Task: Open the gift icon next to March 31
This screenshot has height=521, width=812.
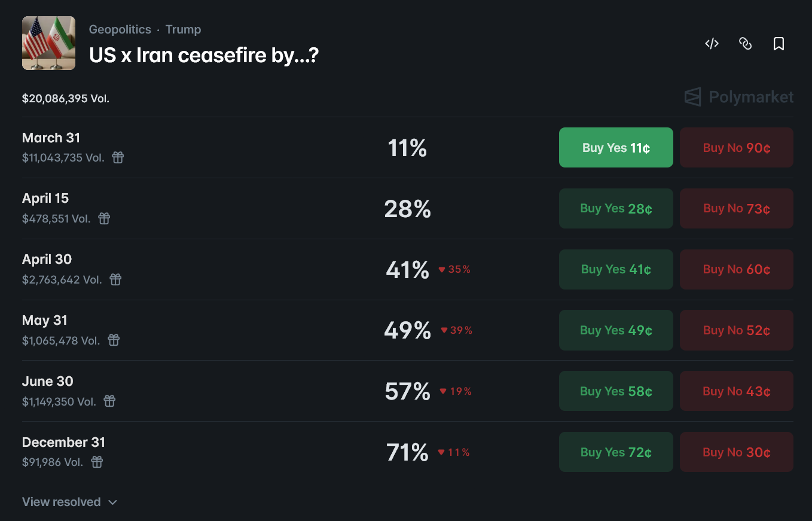Action: click(117, 157)
